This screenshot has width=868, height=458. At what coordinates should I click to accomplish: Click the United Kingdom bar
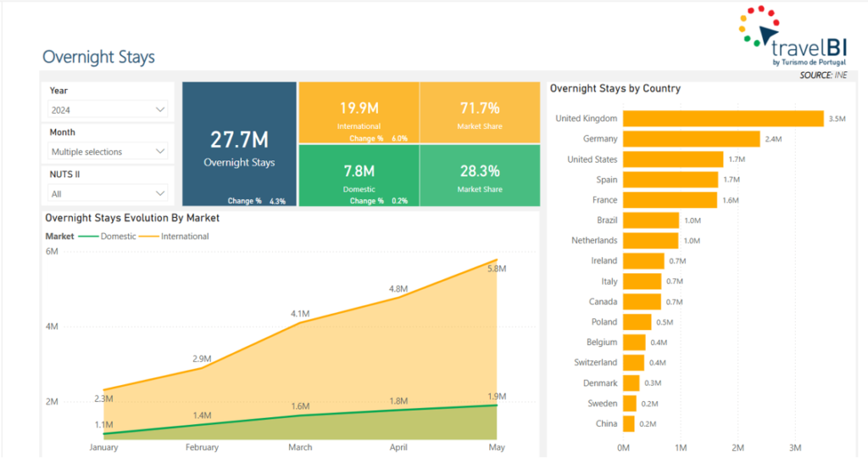pos(723,118)
